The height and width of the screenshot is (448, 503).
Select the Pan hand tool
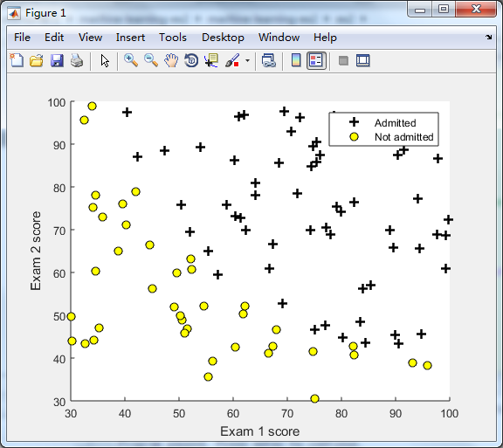(x=171, y=60)
